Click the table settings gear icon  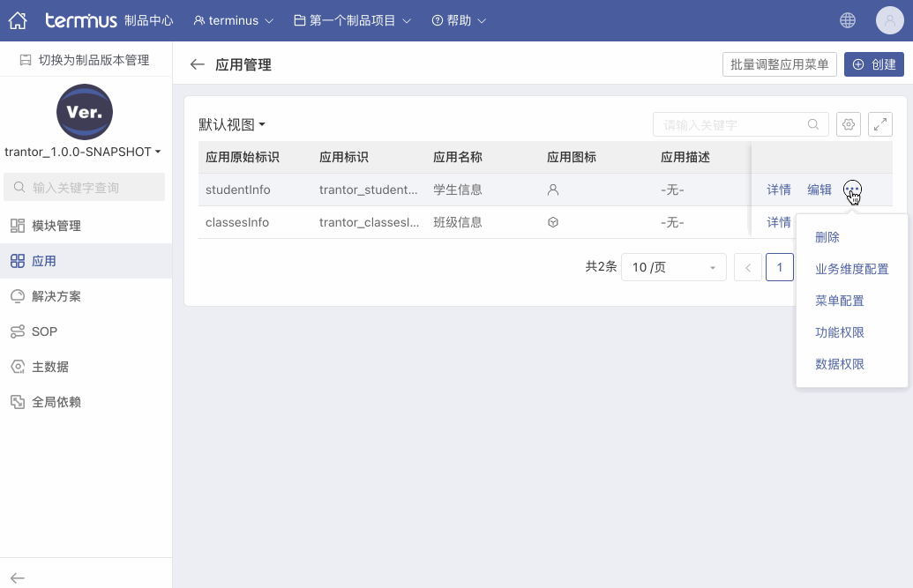pyautogui.click(x=849, y=124)
